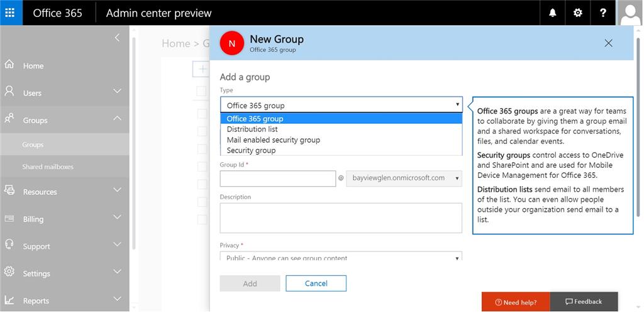
Task: Expand the Reports menu chevron
Action: coord(118,299)
